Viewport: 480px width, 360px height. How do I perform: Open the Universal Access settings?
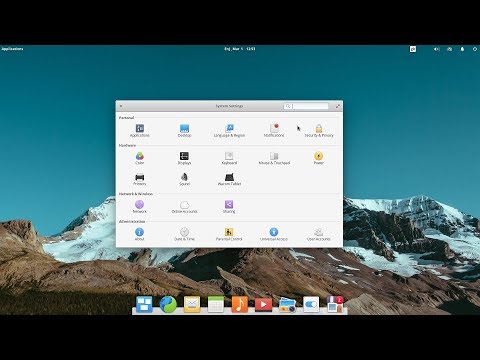tap(274, 234)
